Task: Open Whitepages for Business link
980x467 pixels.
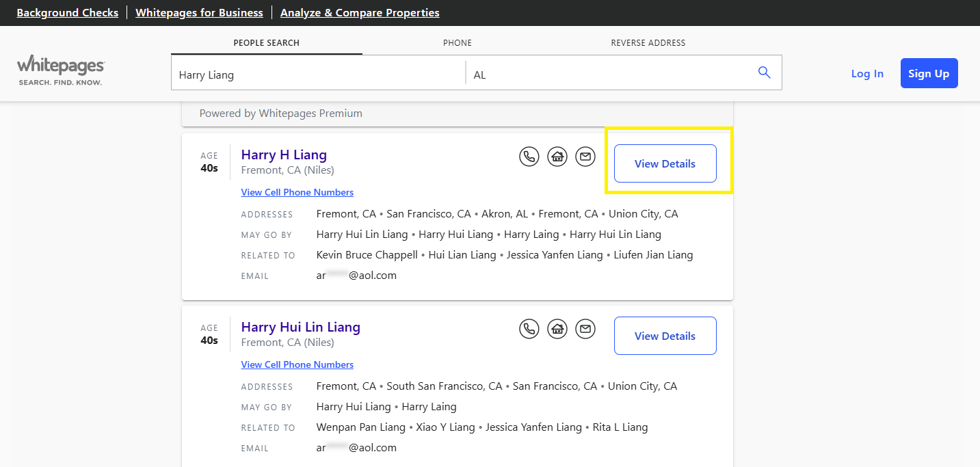Action: tap(199, 12)
